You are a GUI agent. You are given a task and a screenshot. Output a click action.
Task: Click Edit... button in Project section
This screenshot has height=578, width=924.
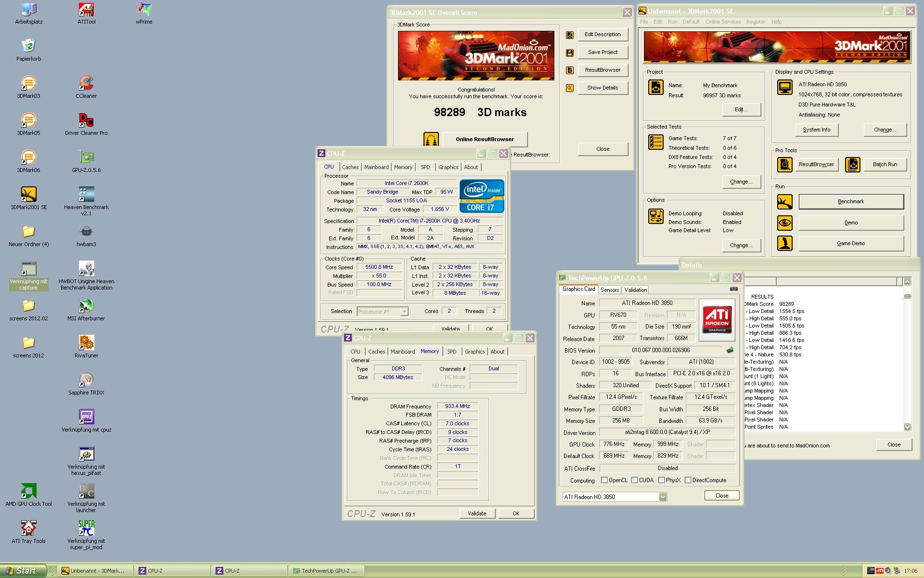tap(741, 110)
